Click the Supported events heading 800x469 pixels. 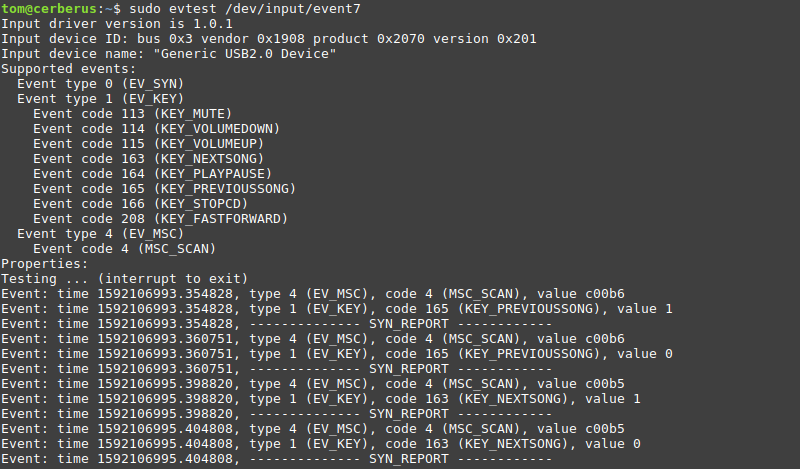tap(68, 68)
